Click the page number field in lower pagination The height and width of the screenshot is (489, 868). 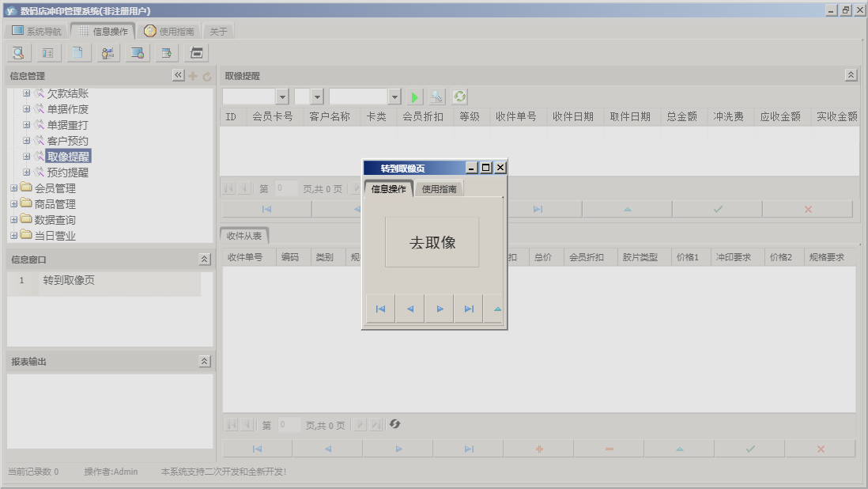pyautogui.click(x=289, y=425)
